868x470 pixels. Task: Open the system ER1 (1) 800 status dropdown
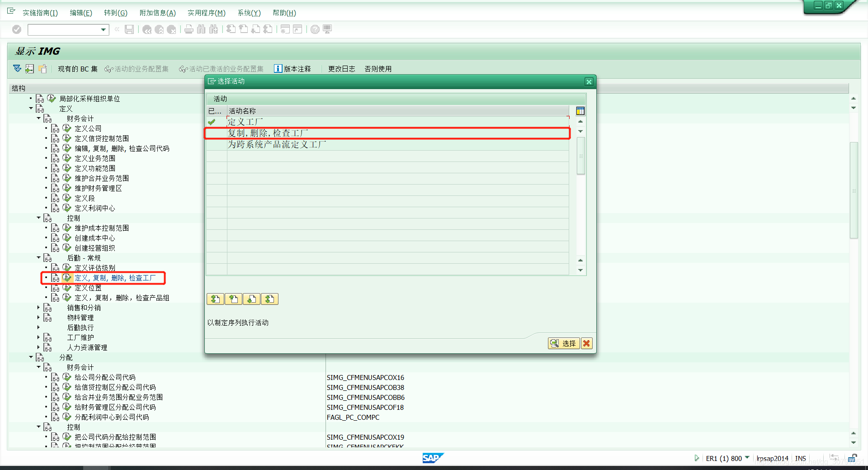(747, 458)
